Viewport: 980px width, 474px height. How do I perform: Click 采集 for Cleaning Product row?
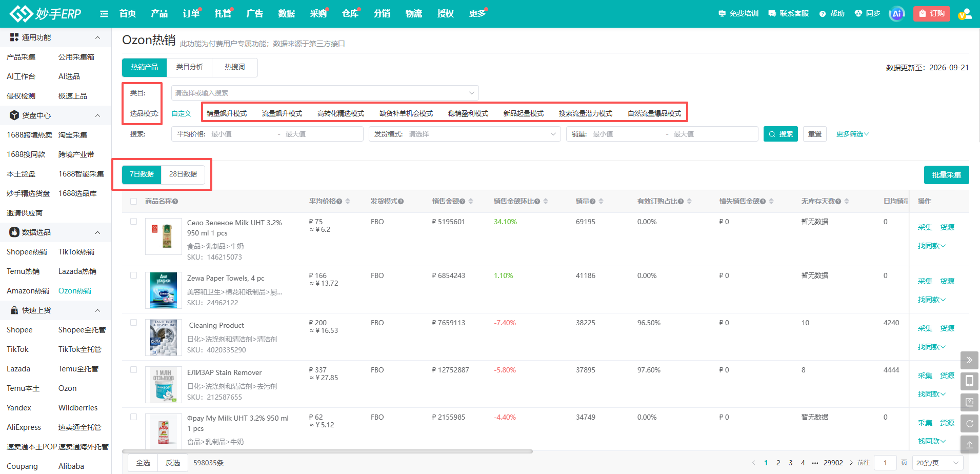click(925, 328)
